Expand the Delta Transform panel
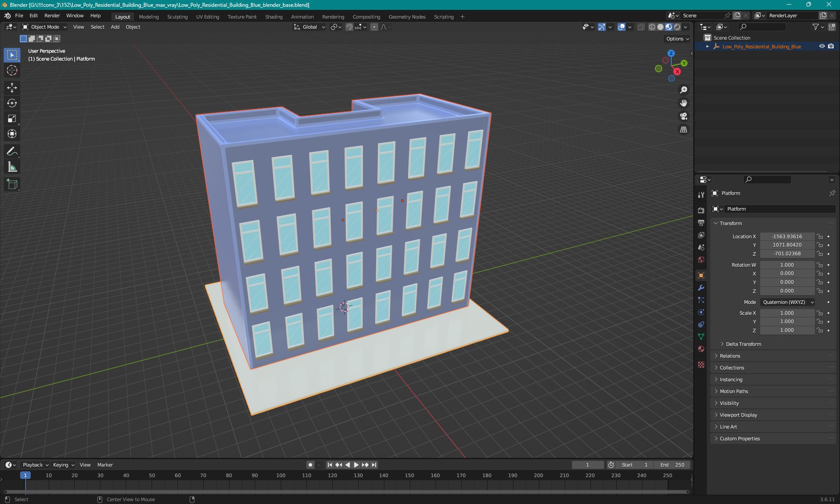This screenshot has height=504, width=840. coord(743,344)
